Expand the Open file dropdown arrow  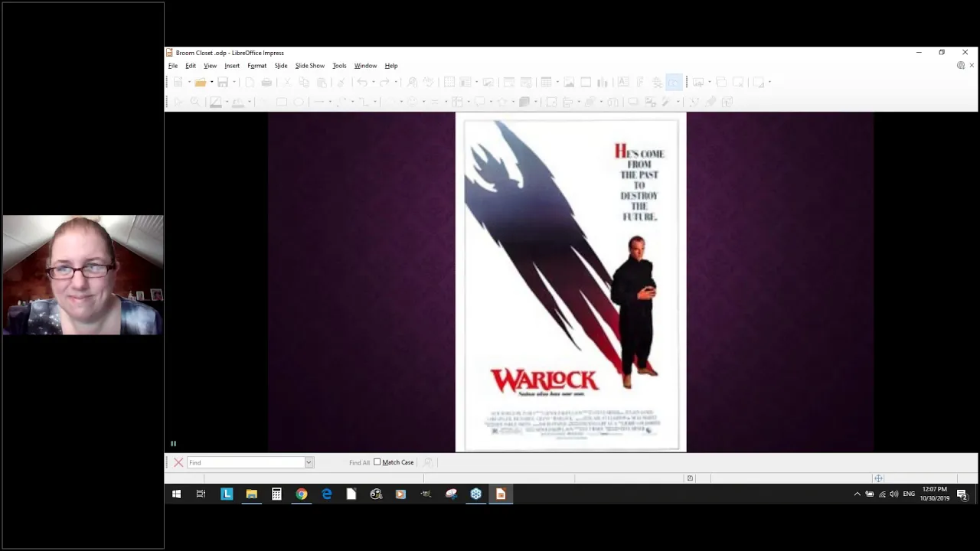[x=212, y=82]
